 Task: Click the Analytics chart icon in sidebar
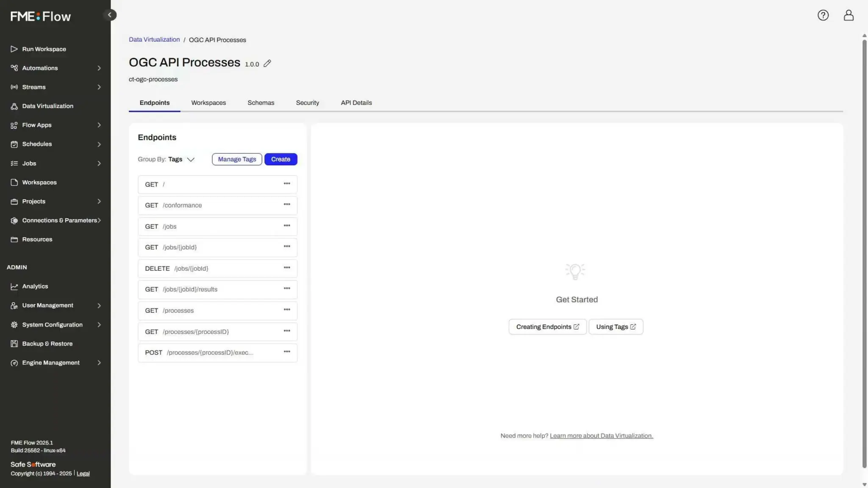click(14, 287)
